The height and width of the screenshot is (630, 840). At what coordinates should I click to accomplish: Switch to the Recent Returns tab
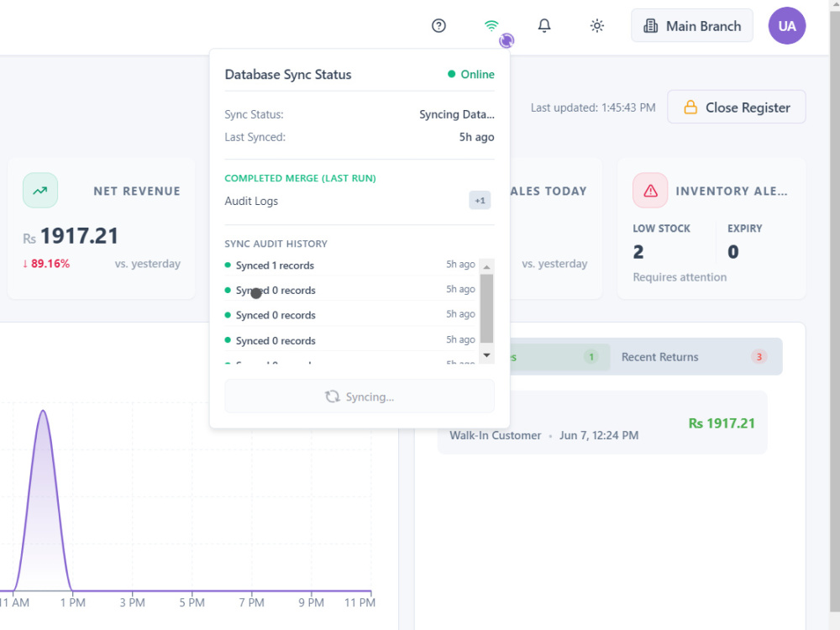click(695, 357)
